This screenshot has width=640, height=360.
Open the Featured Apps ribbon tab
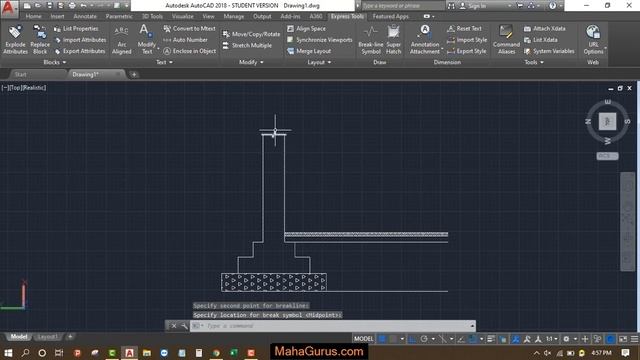[390, 16]
